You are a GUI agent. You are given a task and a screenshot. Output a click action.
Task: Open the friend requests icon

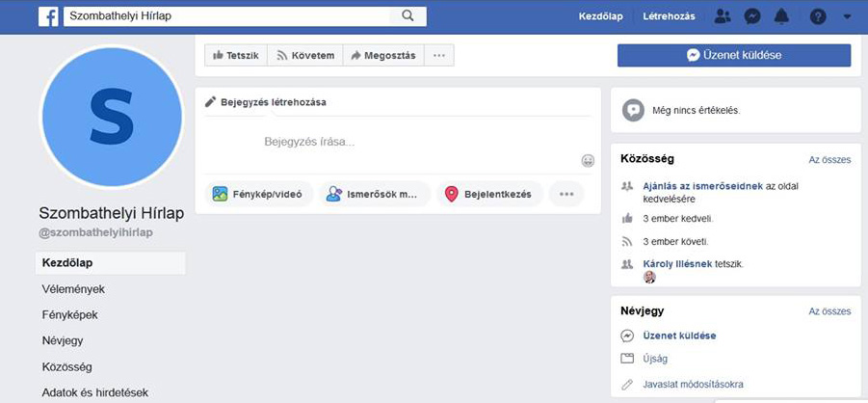pos(723,16)
